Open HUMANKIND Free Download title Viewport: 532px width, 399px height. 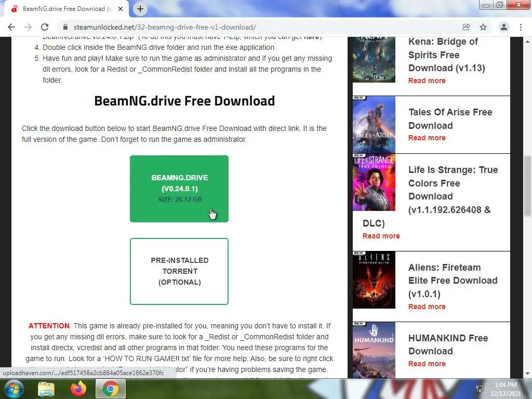click(x=448, y=344)
